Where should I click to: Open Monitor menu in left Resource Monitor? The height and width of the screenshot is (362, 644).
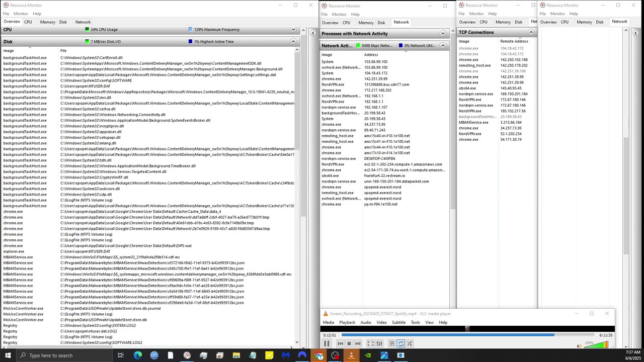click(x=21, y=14)
